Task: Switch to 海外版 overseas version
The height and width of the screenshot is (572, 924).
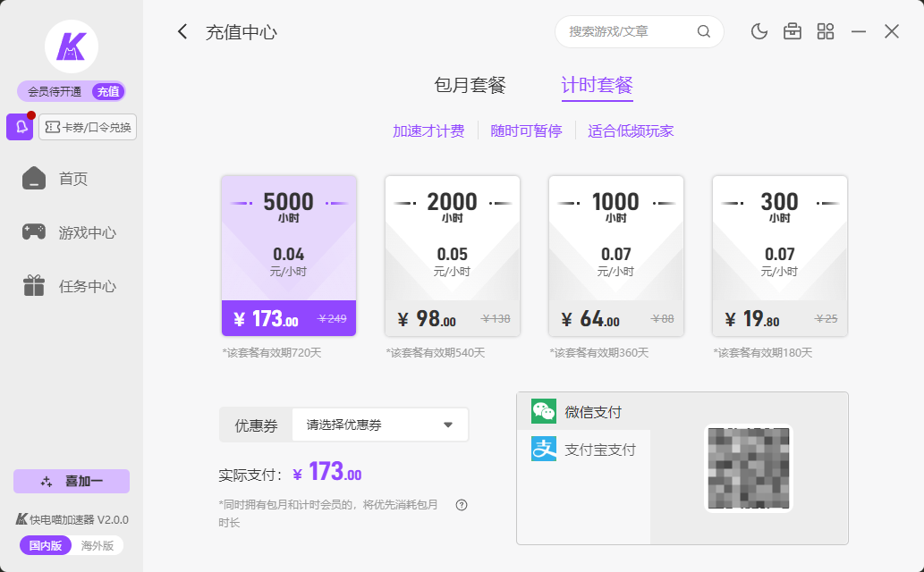Action: point(97,545)
